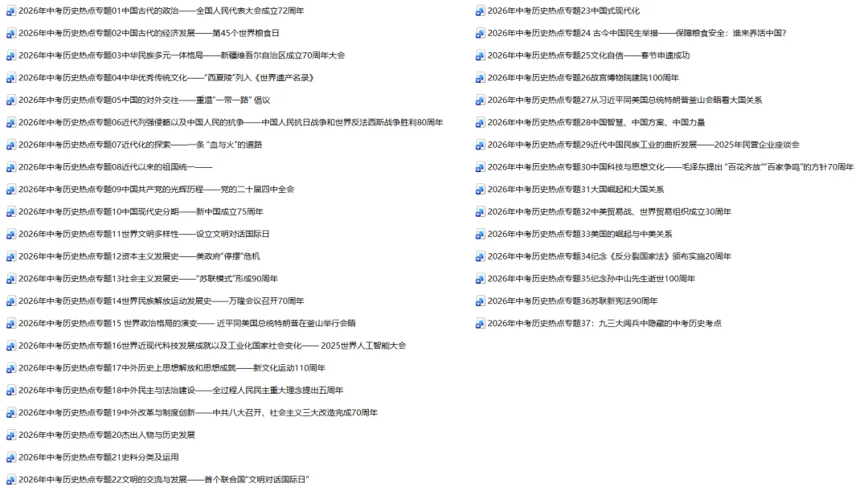Click the document icon beside 专题01 中国古代的政治
This screenshot has height=495, width=868.
[11, 11]
